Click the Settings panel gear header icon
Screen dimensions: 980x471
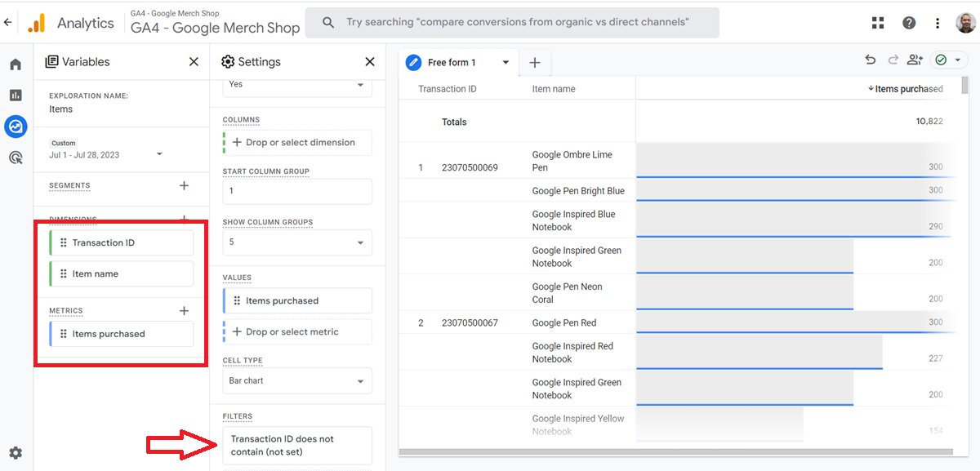(x=228, y=62)
